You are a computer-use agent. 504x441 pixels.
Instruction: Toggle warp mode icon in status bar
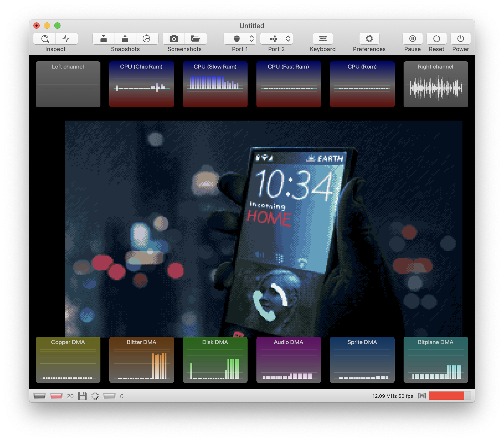click(422, 396)
